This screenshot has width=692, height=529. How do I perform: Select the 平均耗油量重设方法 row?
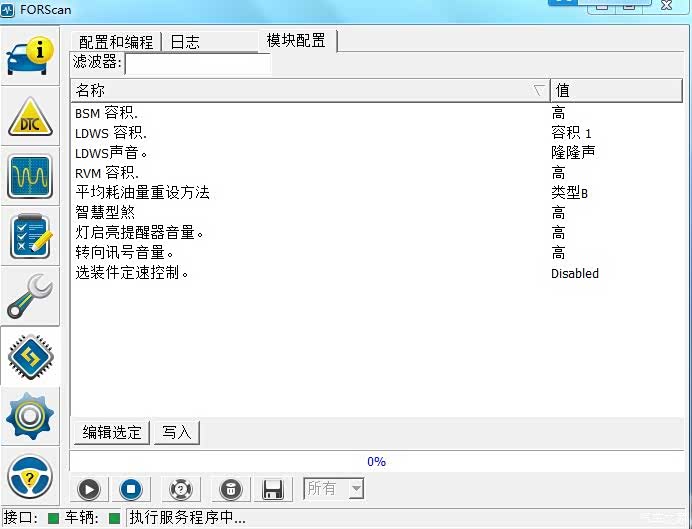tap(377, 192)
